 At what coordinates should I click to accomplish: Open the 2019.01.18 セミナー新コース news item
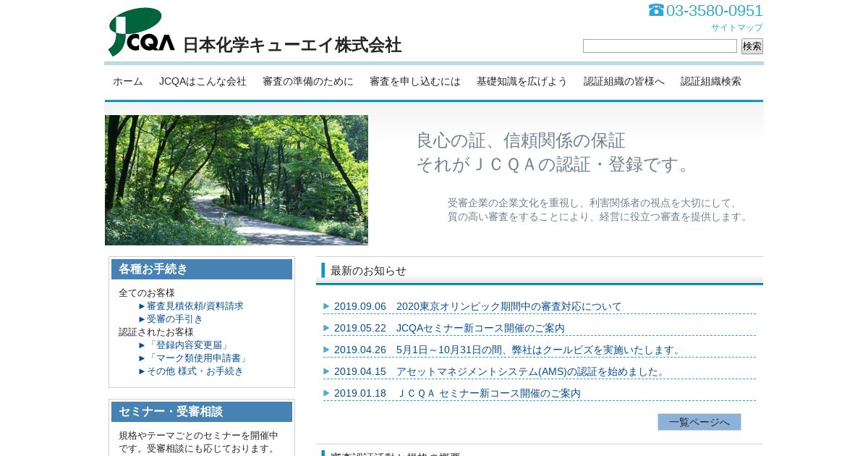click(x=457, y=393)
